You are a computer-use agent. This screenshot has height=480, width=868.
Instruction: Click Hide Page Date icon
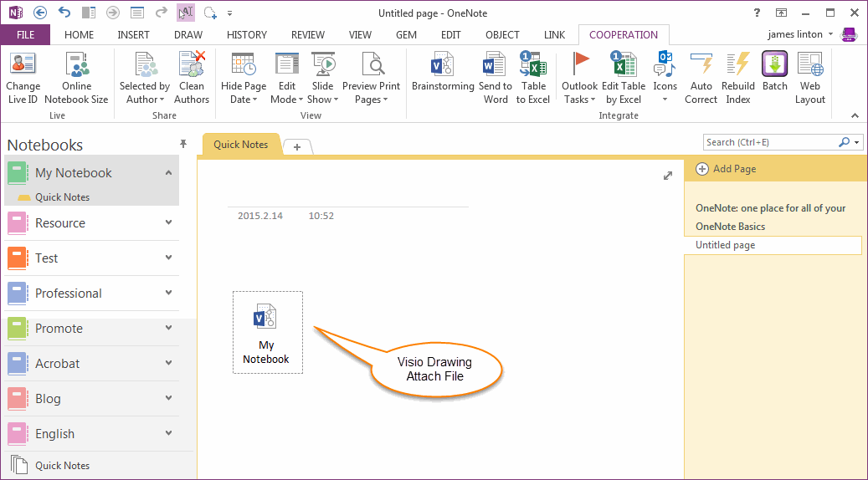click(244, 64)
